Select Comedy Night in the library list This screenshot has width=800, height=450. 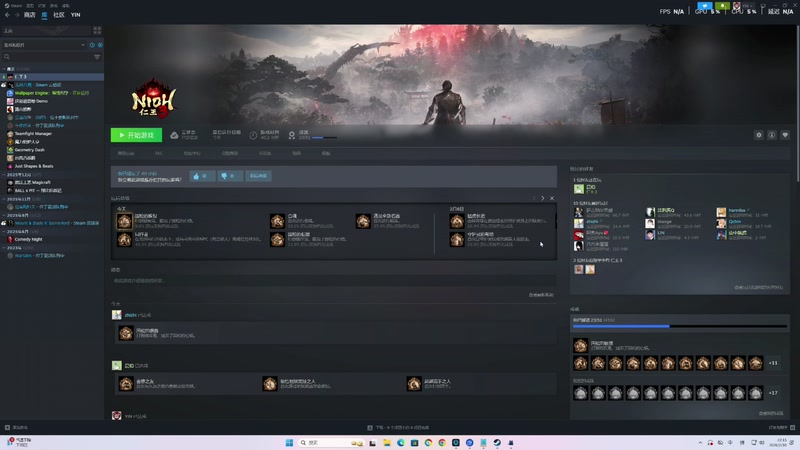click(52, 239)
